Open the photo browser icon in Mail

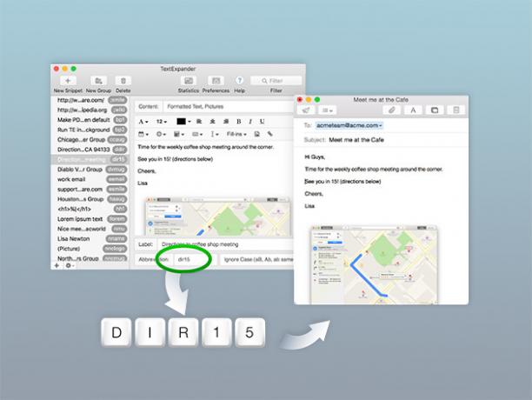(x=435, y=110)
